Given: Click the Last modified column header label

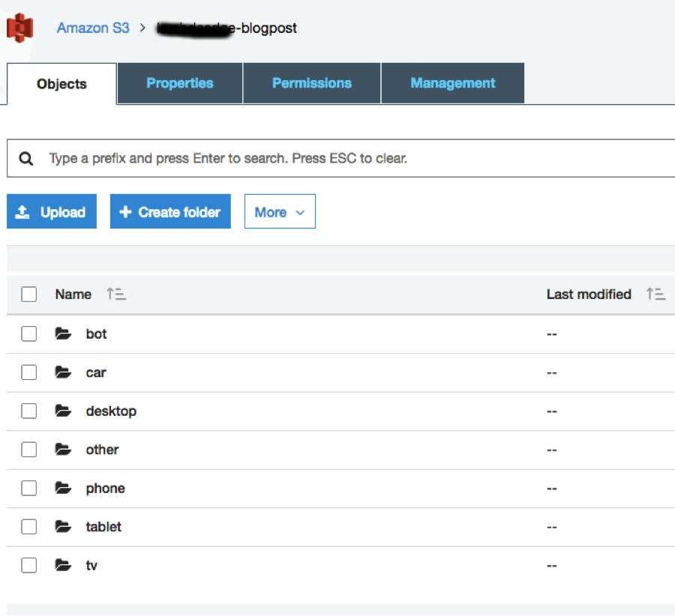Looking at the screenshot, I should (x=589, y=295).
